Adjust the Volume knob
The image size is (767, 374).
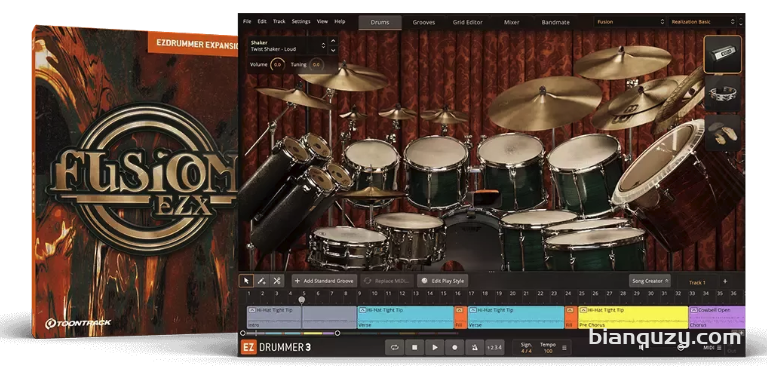277,65
